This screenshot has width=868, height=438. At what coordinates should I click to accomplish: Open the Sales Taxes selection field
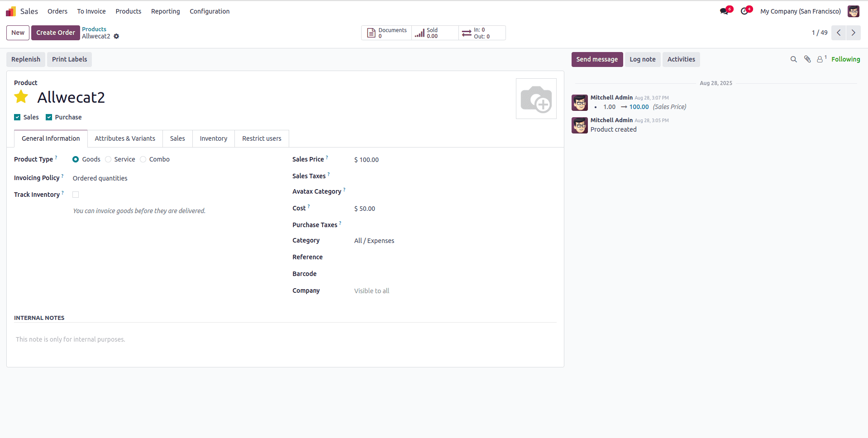455,176
